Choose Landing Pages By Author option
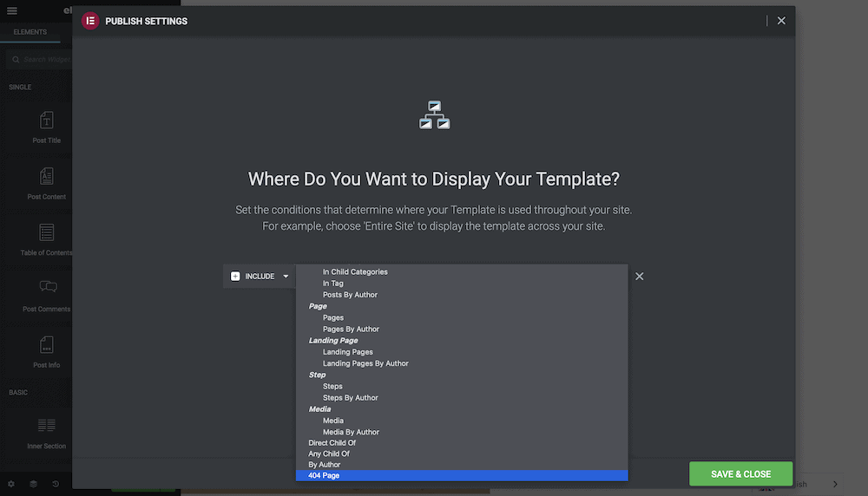The image size is (868, 496). [x=365, y=363]
